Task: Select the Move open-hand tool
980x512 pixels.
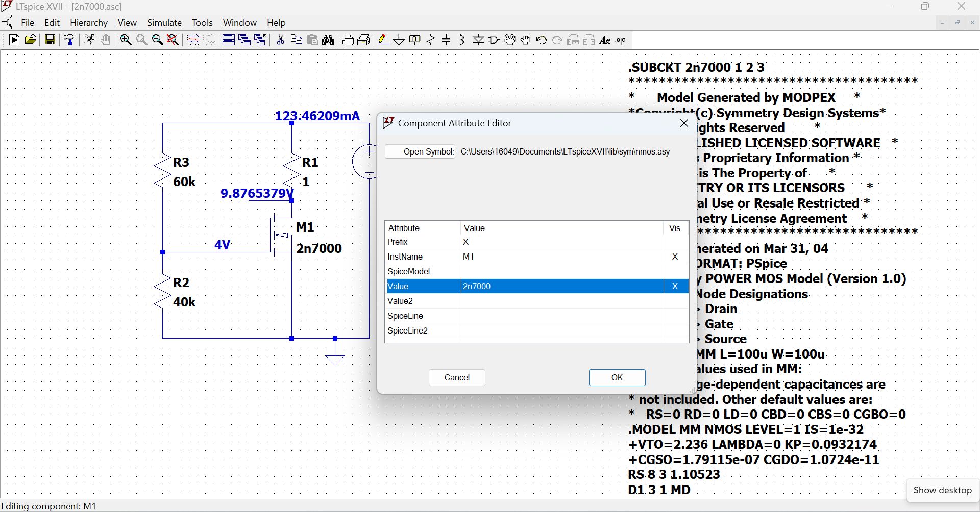Action: [x=510, y=40]
